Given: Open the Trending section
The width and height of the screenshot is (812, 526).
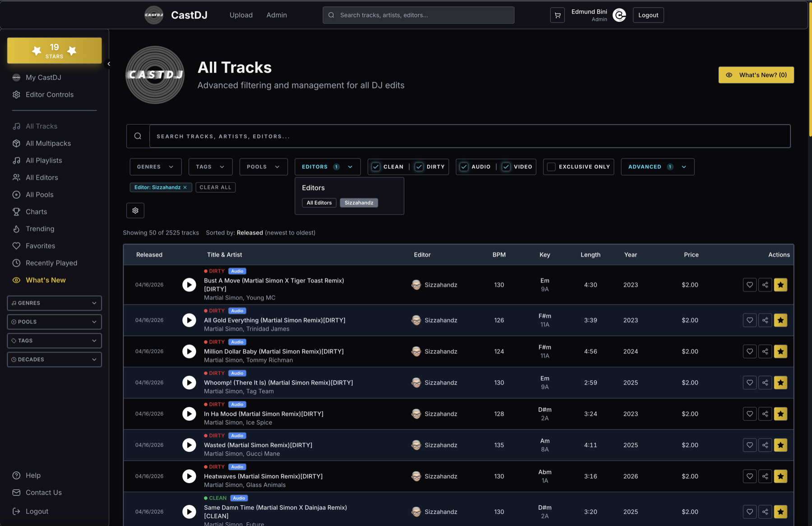Looking at the screenshot, I should (x=38, y=229).
